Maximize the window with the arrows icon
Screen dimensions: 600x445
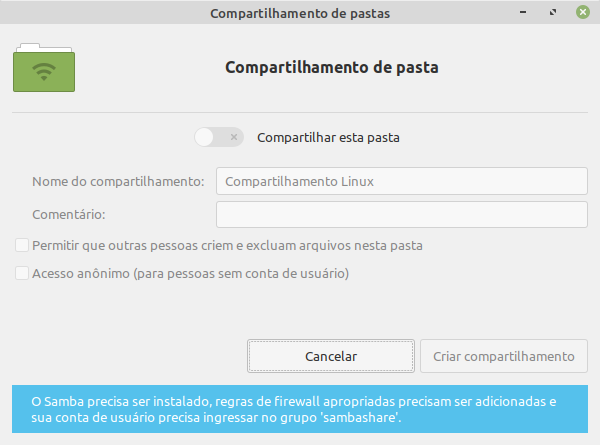point(553,13)
